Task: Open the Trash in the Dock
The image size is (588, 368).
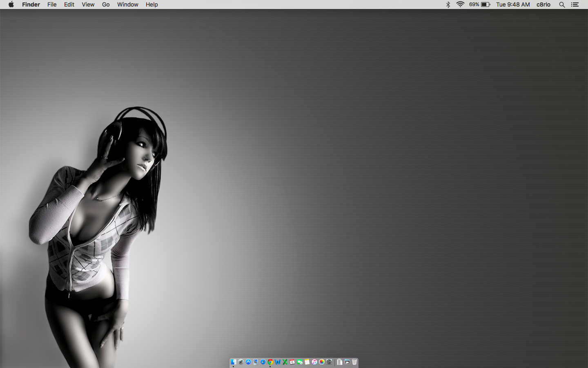Action: [354, 362]
